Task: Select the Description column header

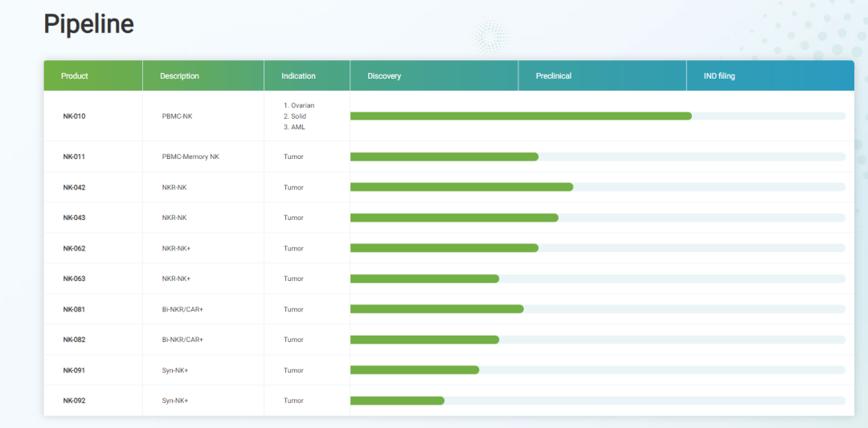Action: point(179,76)
